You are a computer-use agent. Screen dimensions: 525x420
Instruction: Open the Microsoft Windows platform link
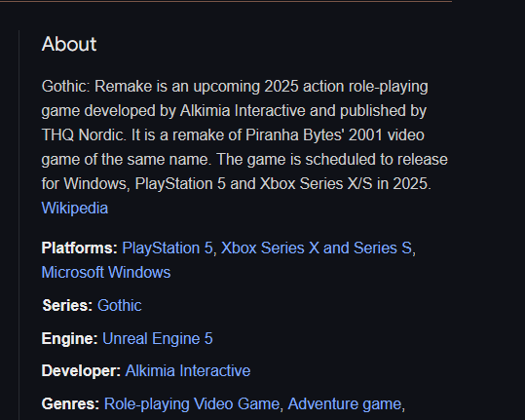click(106, 272)
